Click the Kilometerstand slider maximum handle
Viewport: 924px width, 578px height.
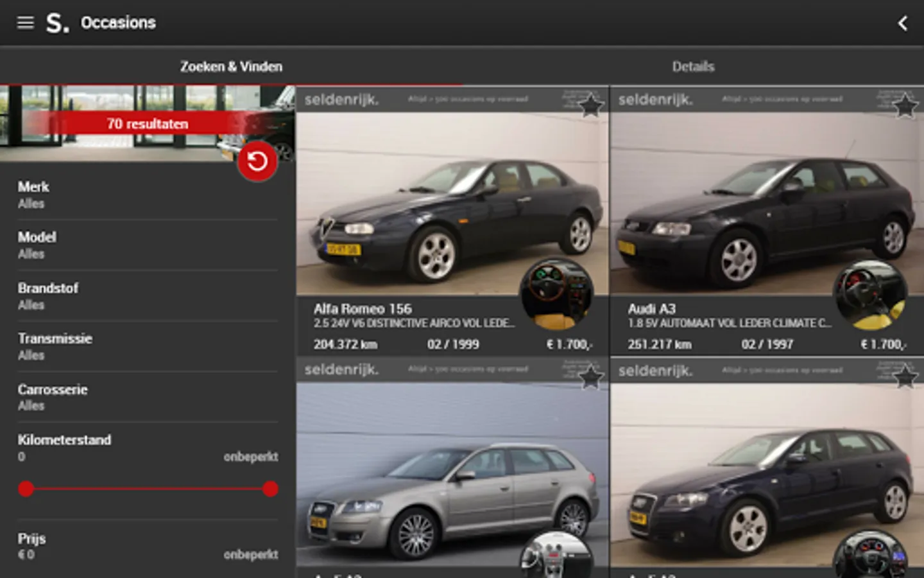pyautogui.click(x=270, y=489)
